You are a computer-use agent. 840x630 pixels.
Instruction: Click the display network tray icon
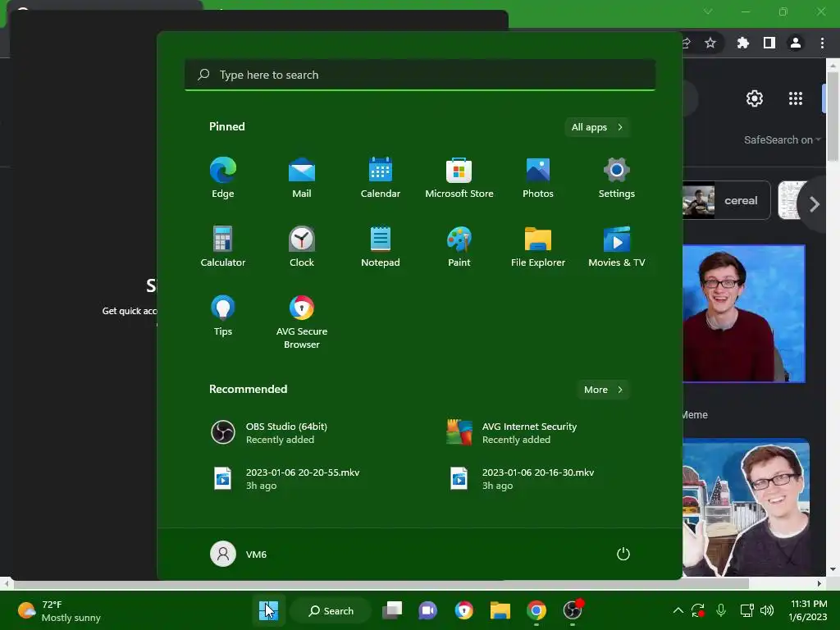[746, 610]
